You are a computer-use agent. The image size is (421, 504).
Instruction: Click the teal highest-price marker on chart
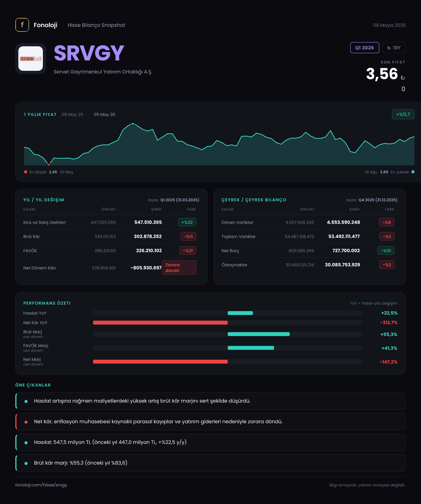(133, 124)
